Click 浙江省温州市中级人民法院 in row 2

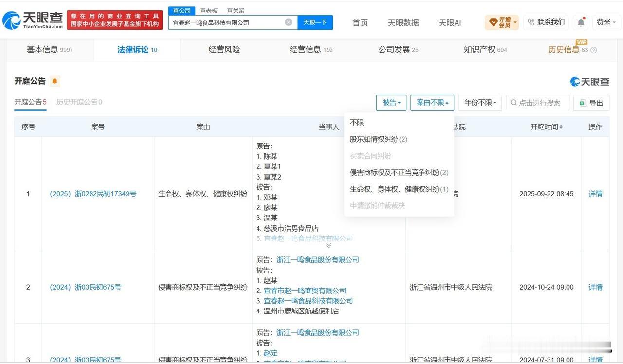451,287
